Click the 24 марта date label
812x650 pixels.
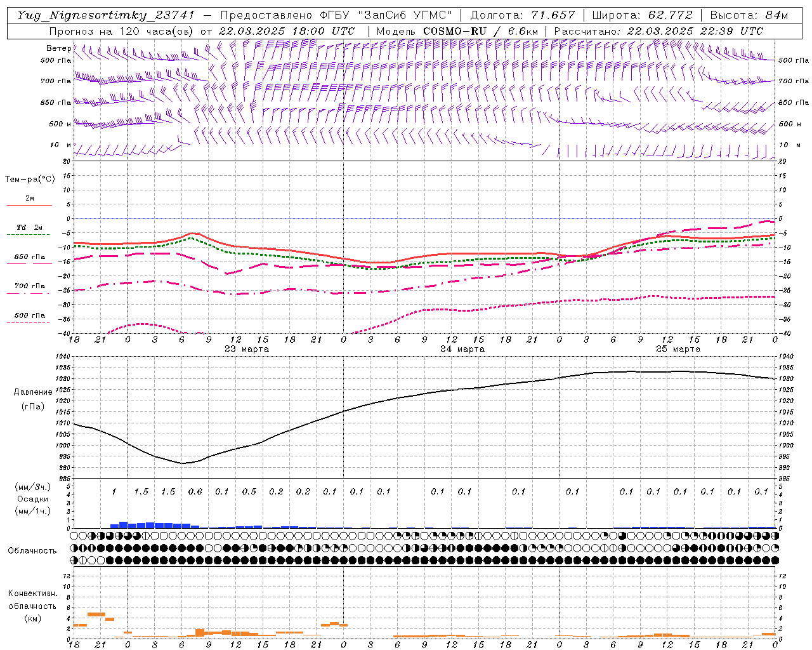tap(462, 349)
